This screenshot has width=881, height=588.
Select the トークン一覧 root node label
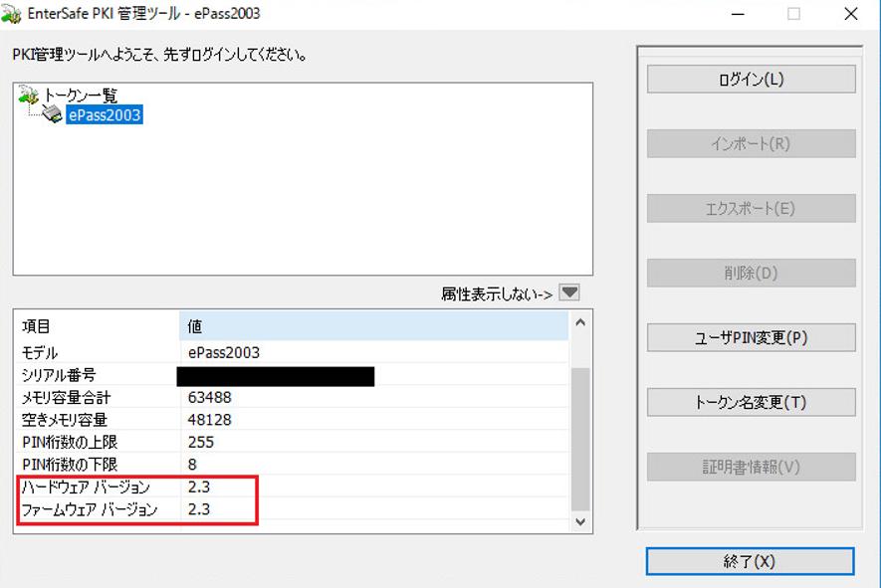81,96
